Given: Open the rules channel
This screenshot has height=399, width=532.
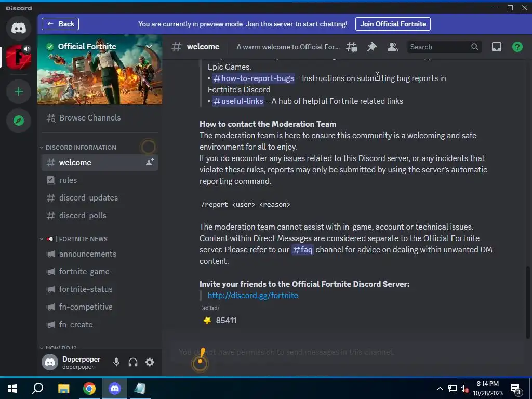Looking at the screenshot, I should click(100, 180).
